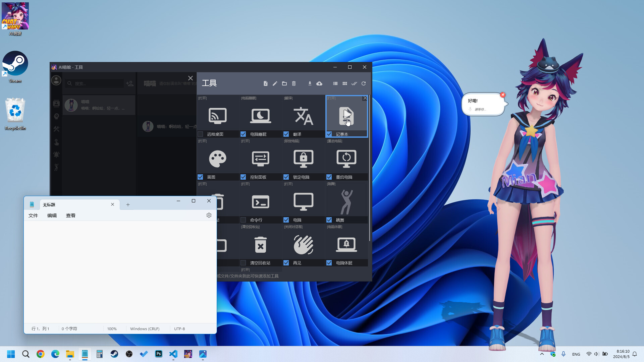Open the ENG language switcher
Image resolution: width=644 pixels, height=362 pixels.
576,354
